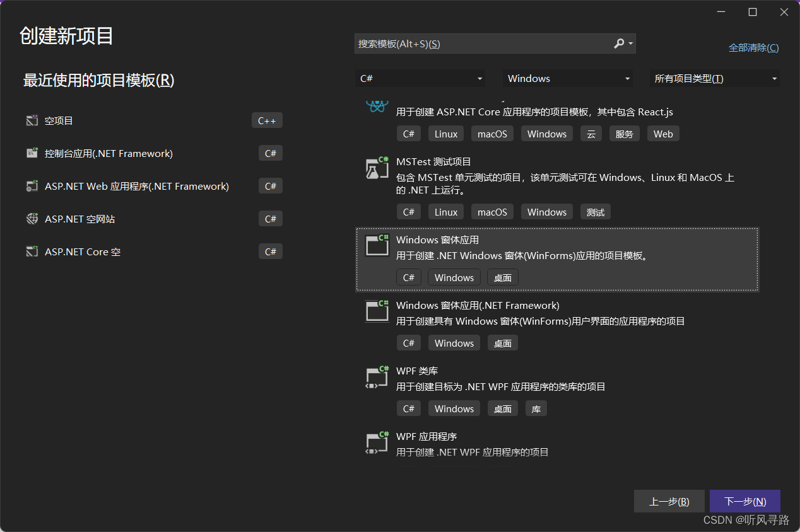Click the ASP.NET 空网站 globe icon
The height and width of the screenshot is (532, 800).
[32, 218]
